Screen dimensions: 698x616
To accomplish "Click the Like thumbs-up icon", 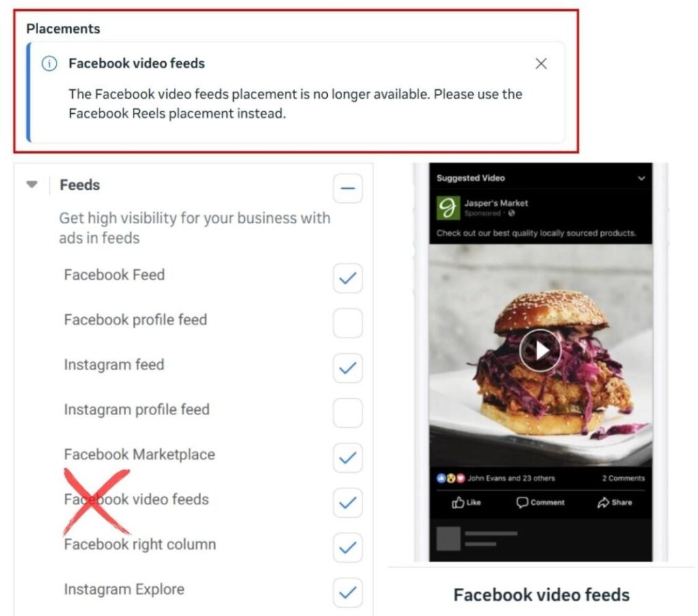I will 457,502.
